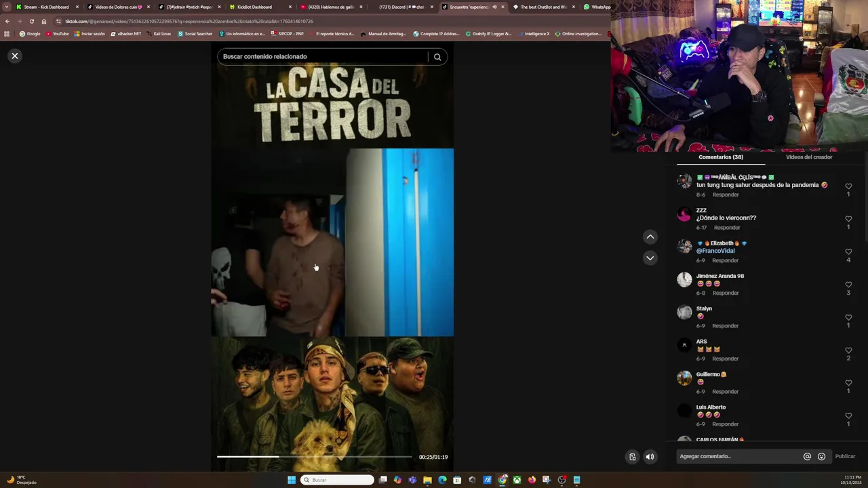Click 'Responder' under Jiménez Aranda 98's comment
Viewport: 868px width, 488px height.
725,293
